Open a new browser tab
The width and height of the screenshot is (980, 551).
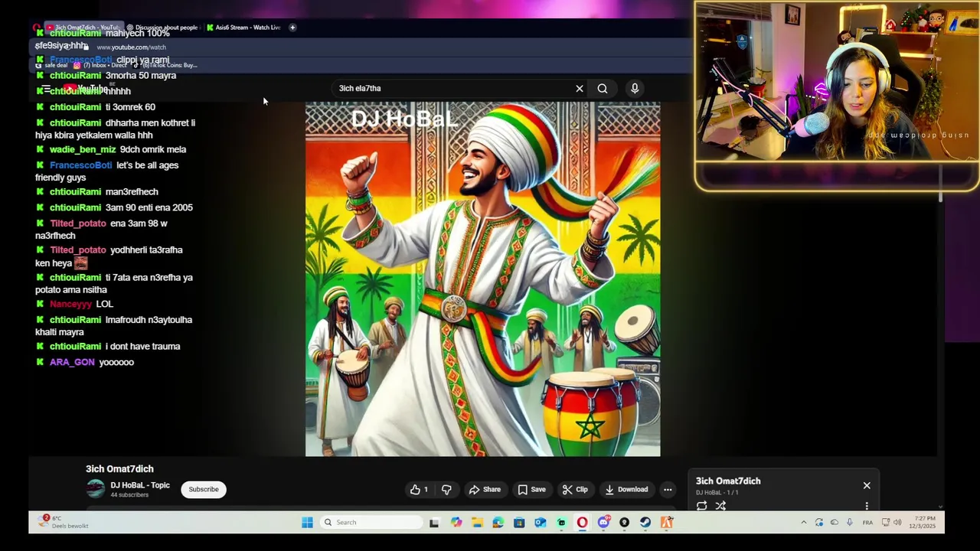(x=292, y=28)
